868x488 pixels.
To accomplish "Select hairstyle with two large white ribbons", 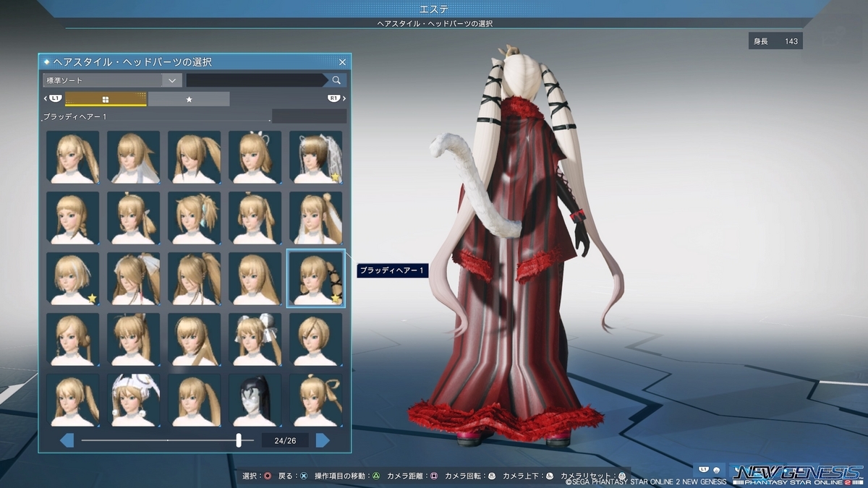I will (x=255, y=339).
